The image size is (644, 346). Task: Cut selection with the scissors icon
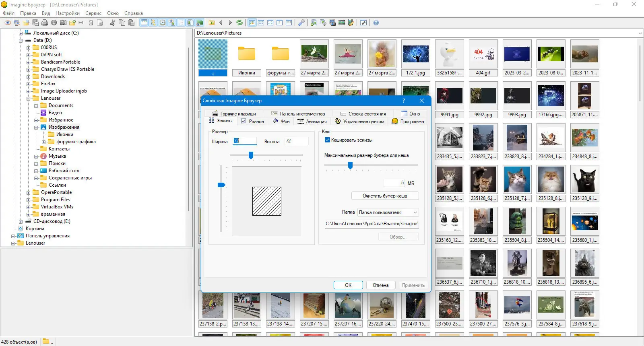click(x=113, y=23)
